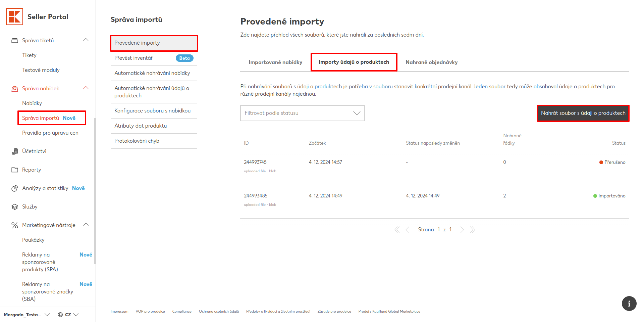Click the Kaufland Seller Portal logo
644x322 pixels.
[x=15, y=17]
